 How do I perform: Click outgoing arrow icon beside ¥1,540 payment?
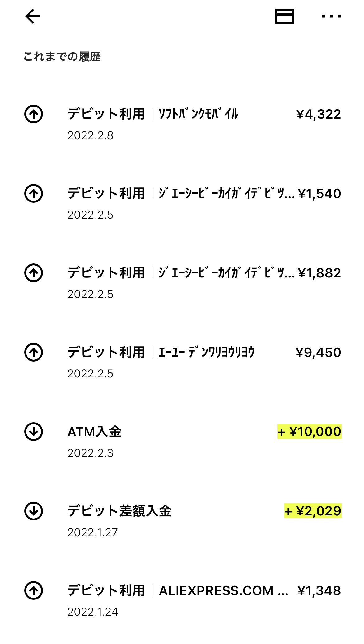(34, 193)
